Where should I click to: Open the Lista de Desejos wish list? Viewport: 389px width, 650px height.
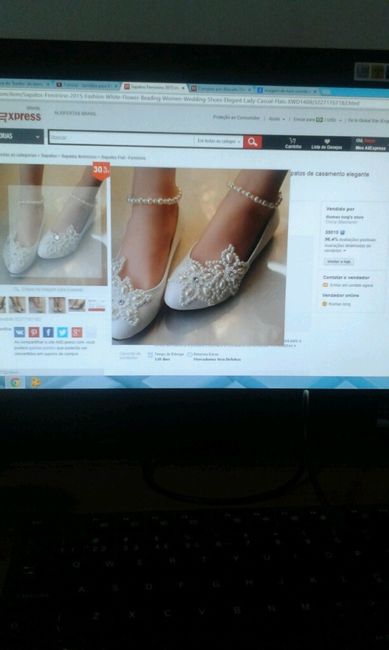pyautogui.click(x=327, y=144)
